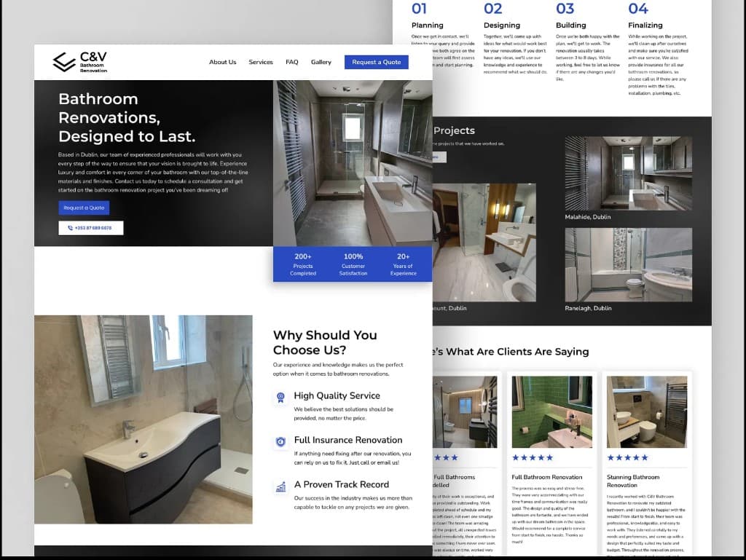Click the +353 phone number button
746x560 pixels.
point(90,228)
